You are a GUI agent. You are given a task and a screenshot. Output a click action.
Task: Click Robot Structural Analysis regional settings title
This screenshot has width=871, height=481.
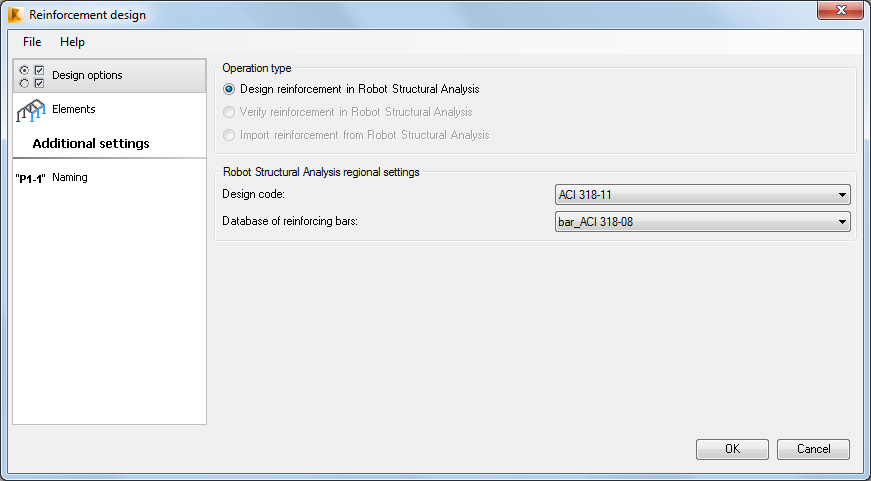(x=321, y=172)
